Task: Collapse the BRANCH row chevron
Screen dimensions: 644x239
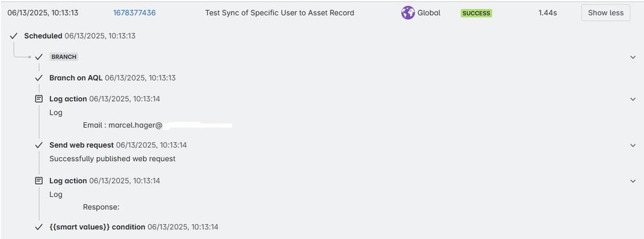Action: tap(633, 57)
